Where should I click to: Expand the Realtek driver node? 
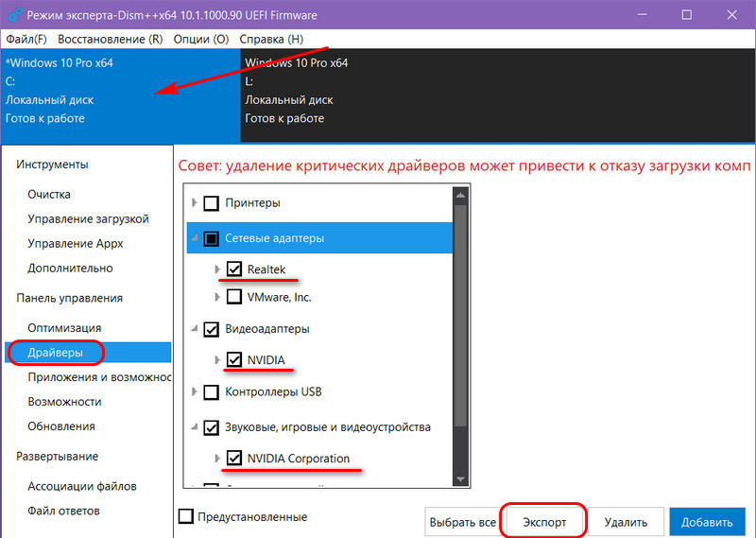217,269
